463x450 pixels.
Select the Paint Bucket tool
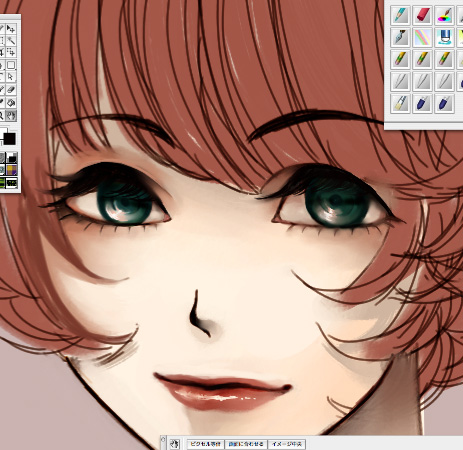pyautogui.click(x=11, y=103)
